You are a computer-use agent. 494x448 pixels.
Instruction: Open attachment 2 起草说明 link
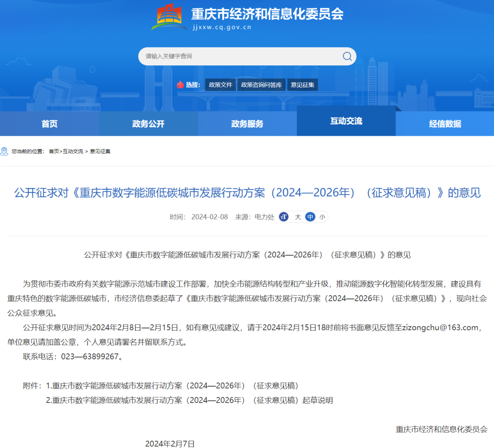189,400
